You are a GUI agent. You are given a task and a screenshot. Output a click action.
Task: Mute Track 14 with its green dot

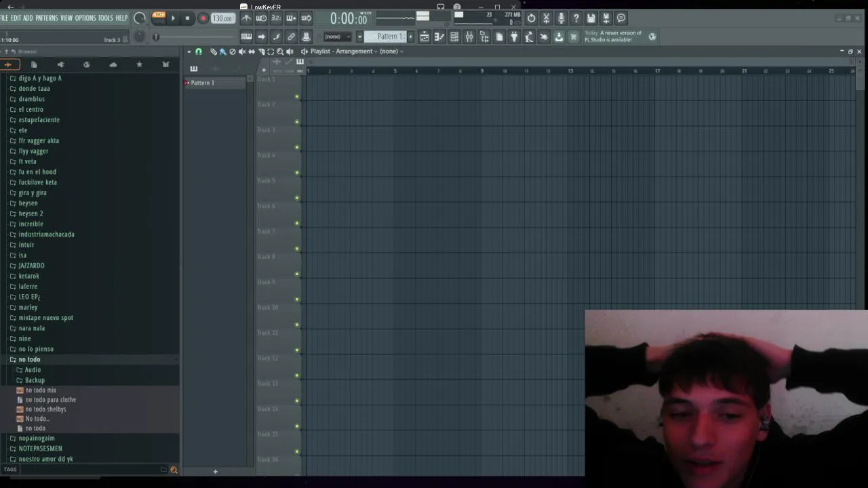click(296, 426)
